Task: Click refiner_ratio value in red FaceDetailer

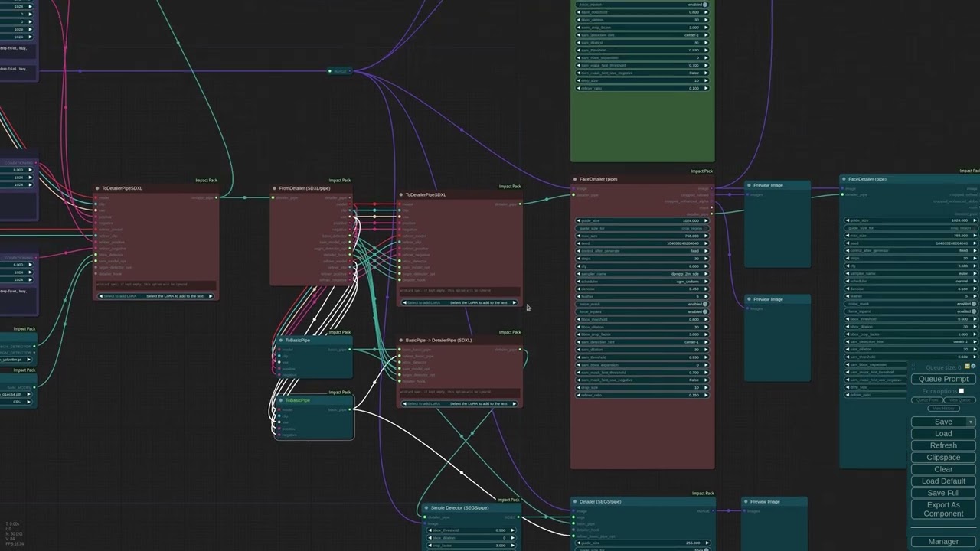Action: click(694, 395)
